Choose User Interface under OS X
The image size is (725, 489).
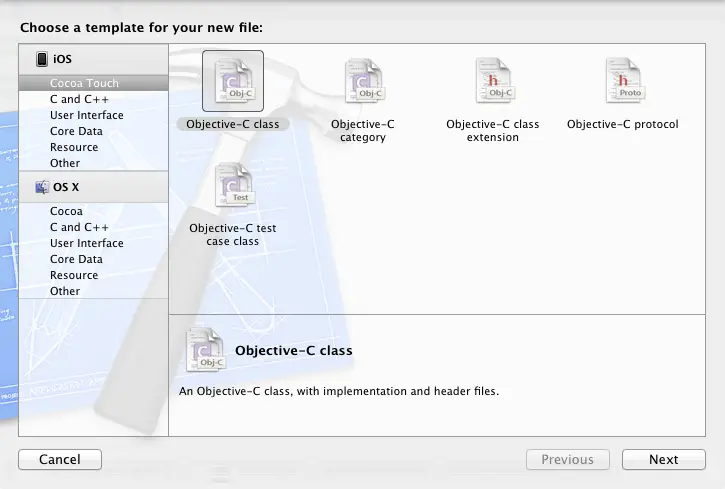tap(87, 243)
